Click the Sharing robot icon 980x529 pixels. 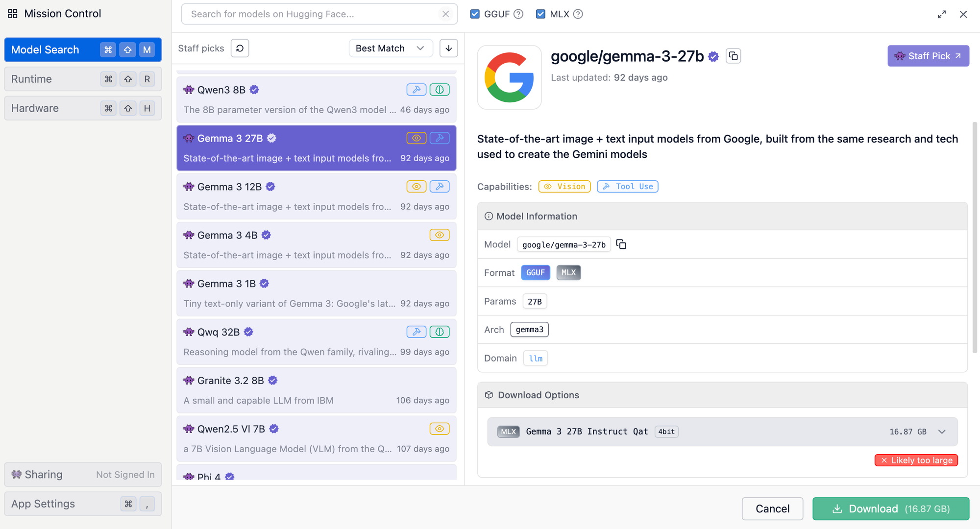pos(17,474)
